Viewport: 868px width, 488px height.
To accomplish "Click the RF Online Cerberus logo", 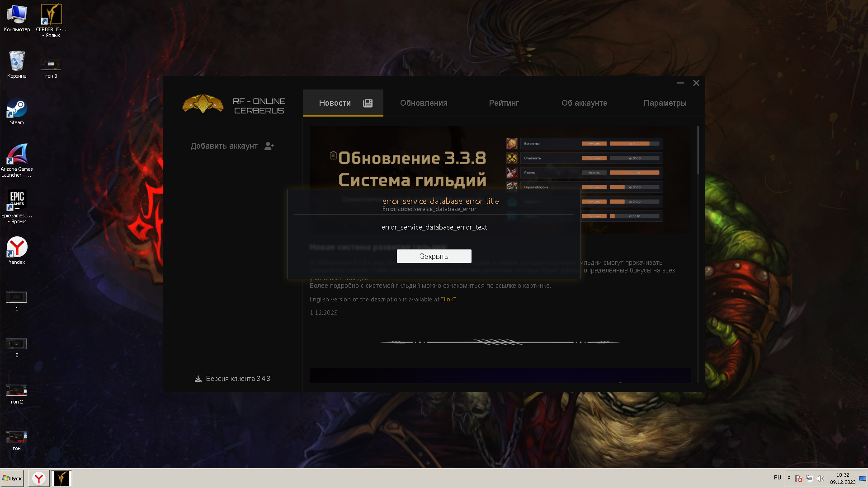I will tap(233, 104).
